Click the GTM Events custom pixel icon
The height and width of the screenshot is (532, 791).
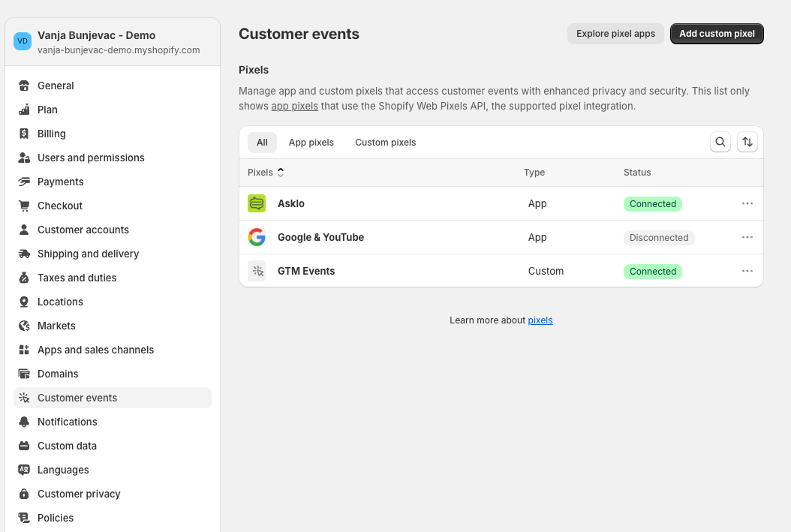[257, 271]
